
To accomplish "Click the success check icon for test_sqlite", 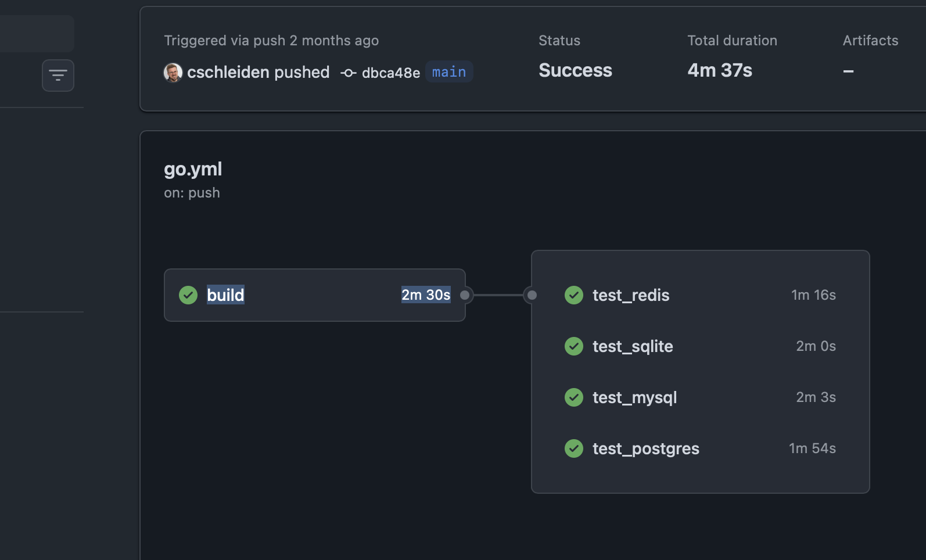I will (574, 346).
